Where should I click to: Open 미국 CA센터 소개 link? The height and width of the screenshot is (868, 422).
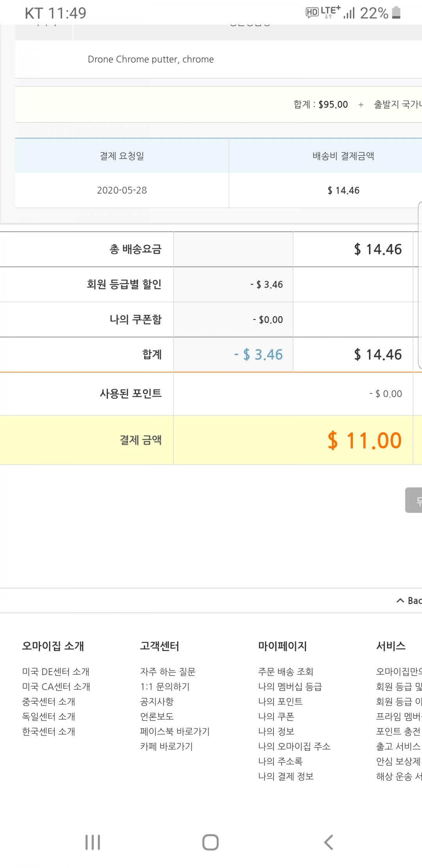point(56,687)
